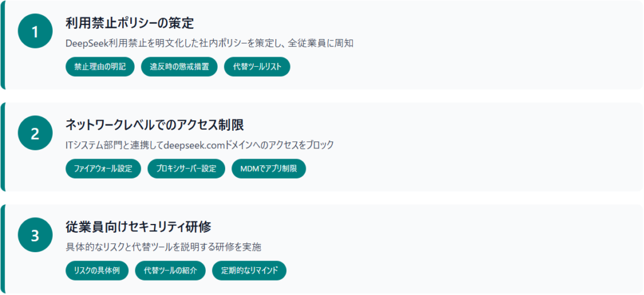Choose the MDMでアプリ制限 tag
Image resolution: width=644 pixels, height=295 pixels.
click(269, 169)
